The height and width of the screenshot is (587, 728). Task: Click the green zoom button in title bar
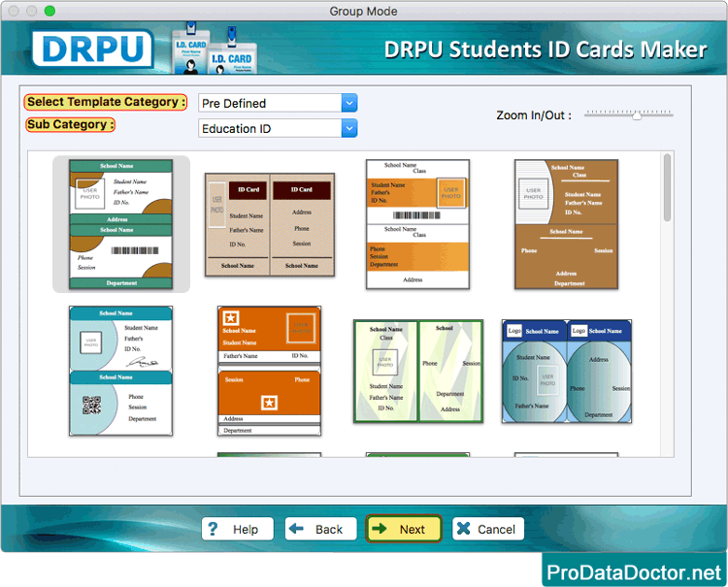click(50, 11)
